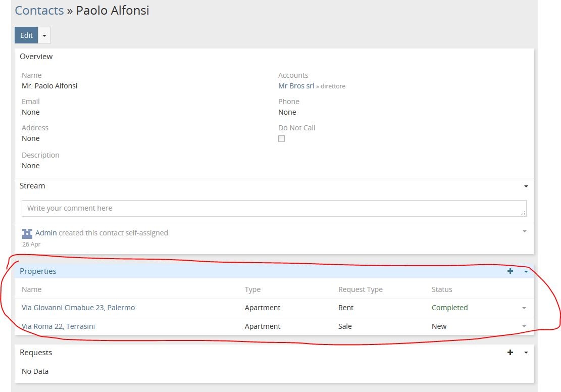Viewport: 561px width, 392px height.
Task: Open Via Roma 22, Terrasini property
Action: click(58, 326)
